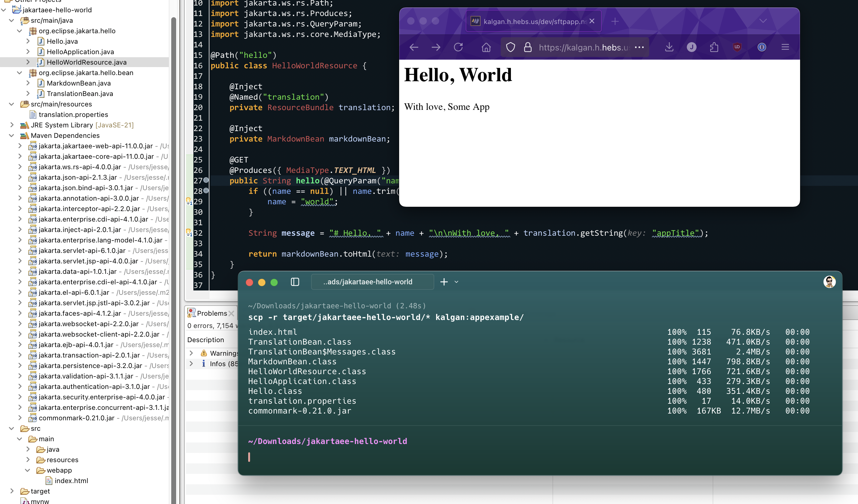Image resolution: width=858 pixels, height=504 pixels.
Task: Collapse the org.eclipse.jakarta.hello.bean package
Action: coord(20,73)
